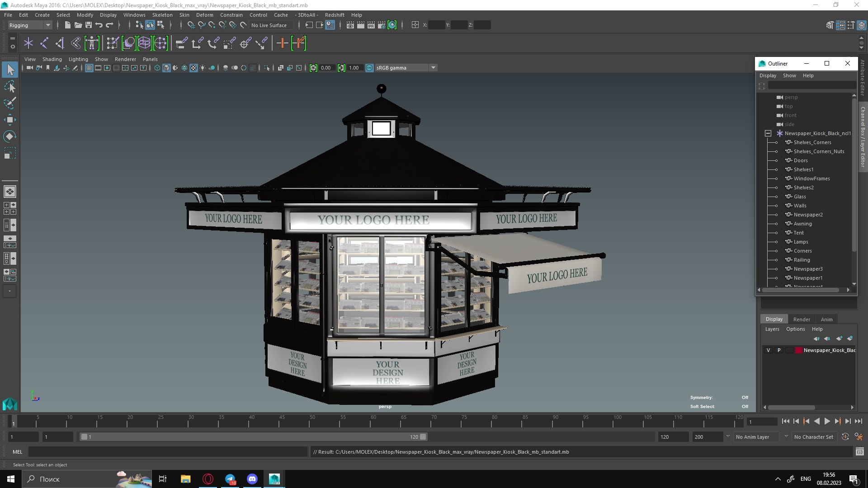Select the Doors node in Outliner
The image size is (868, 488).
(x=801, y=160)
